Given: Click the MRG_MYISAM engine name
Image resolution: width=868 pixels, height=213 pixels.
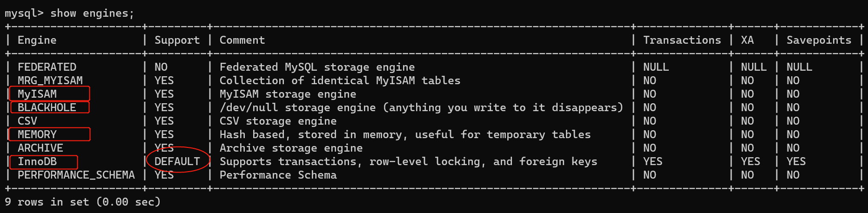Looking at the screenshot, I should (x=50, y=80).
